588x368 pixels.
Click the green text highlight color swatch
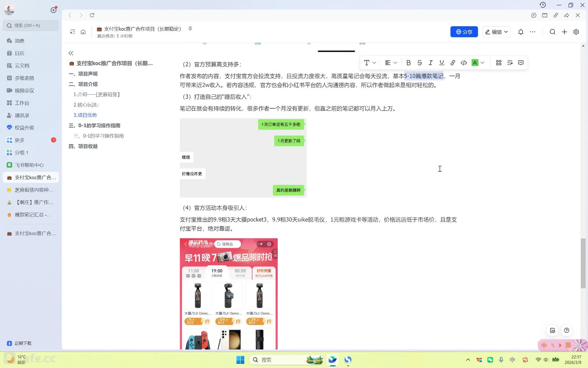475,63
